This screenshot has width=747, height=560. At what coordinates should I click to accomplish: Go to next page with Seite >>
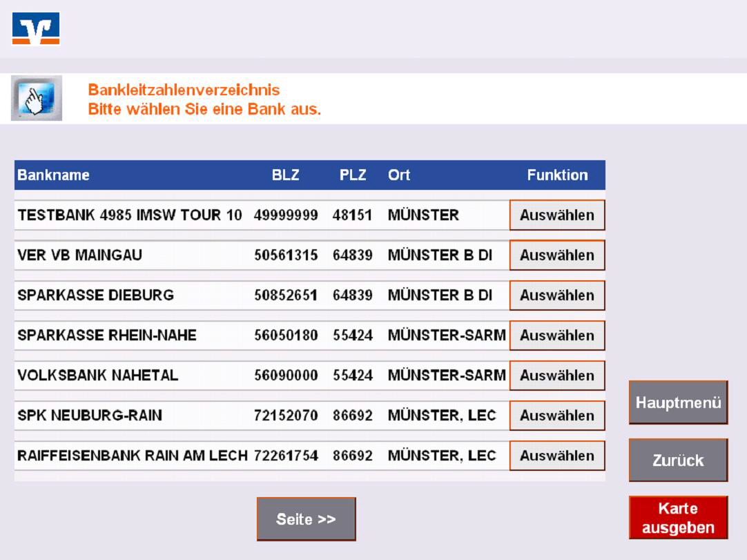(306, 519)
